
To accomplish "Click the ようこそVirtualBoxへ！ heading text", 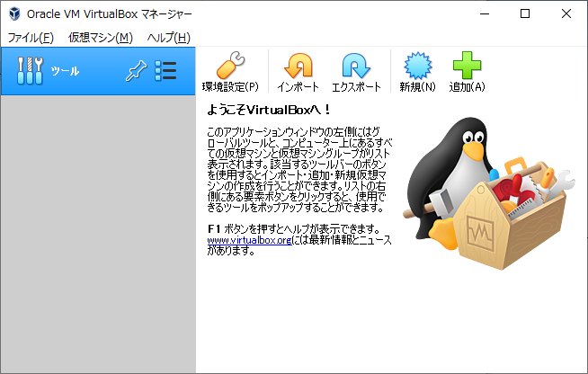I will (269, 110).
